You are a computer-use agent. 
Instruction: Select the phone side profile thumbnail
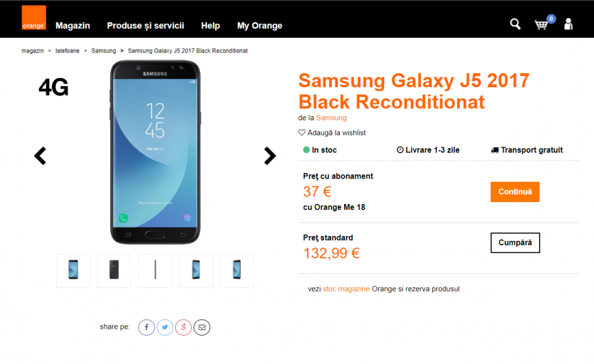point(155,271)
